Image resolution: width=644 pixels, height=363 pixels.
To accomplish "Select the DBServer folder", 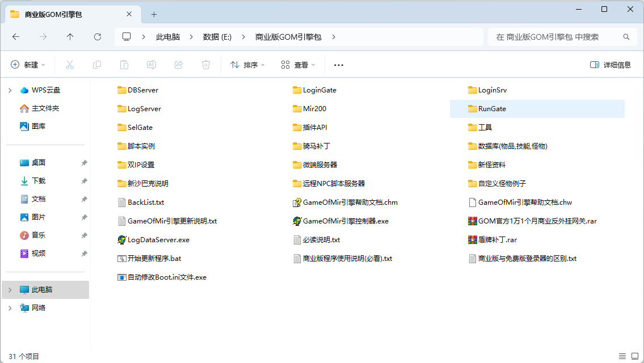I will coord(138,90).
